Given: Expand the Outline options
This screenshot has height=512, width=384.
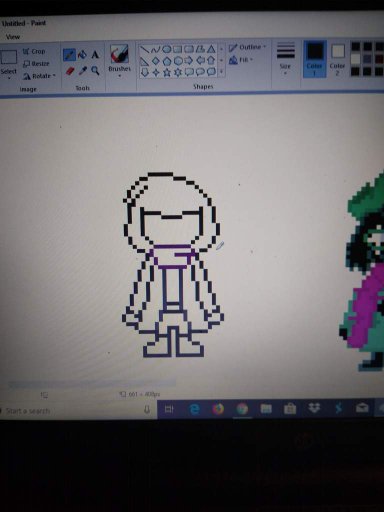Looking at the screenshot, I should pyautogui.click(x=247, y=47).
